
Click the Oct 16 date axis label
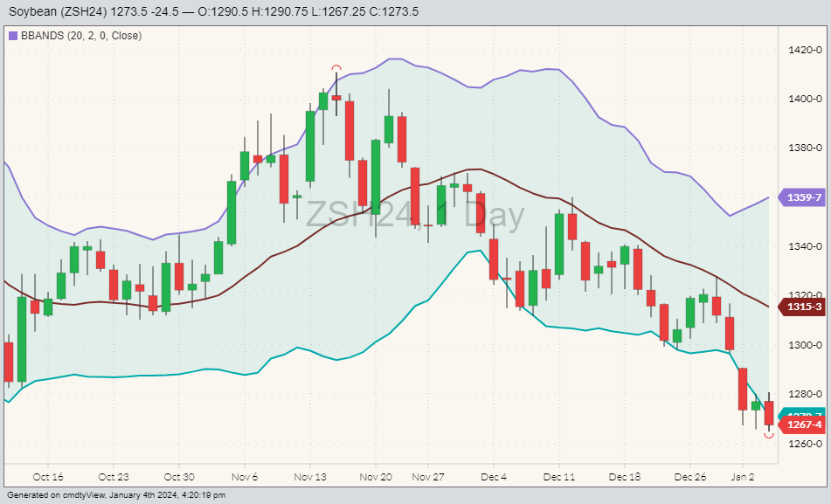pos(48,477)
